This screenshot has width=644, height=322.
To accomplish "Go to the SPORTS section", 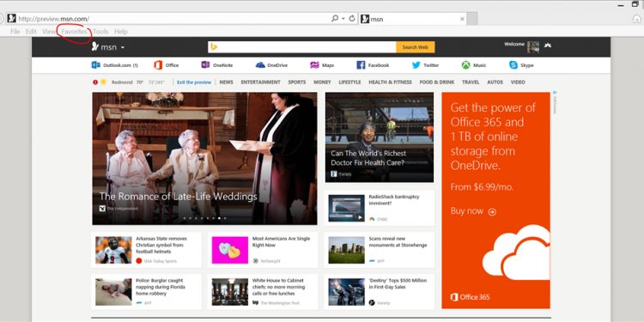I will (297, 82).
